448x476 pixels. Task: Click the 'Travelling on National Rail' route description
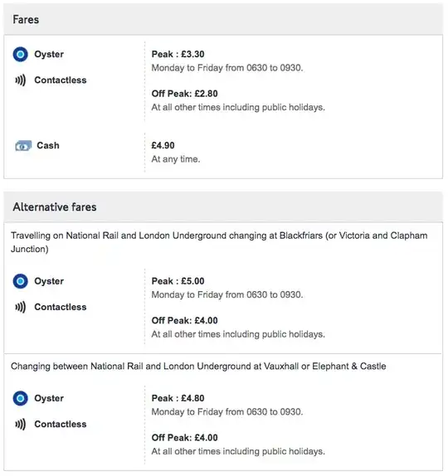point(219,242)
